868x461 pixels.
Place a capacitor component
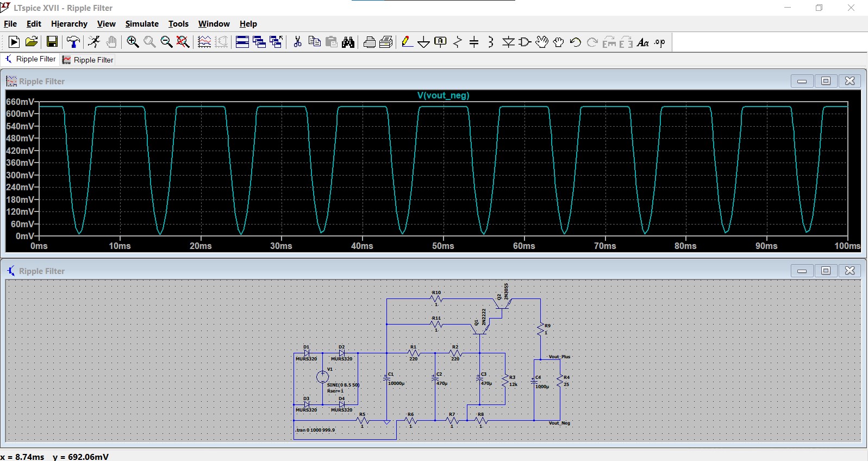click(x=474, y=42)
